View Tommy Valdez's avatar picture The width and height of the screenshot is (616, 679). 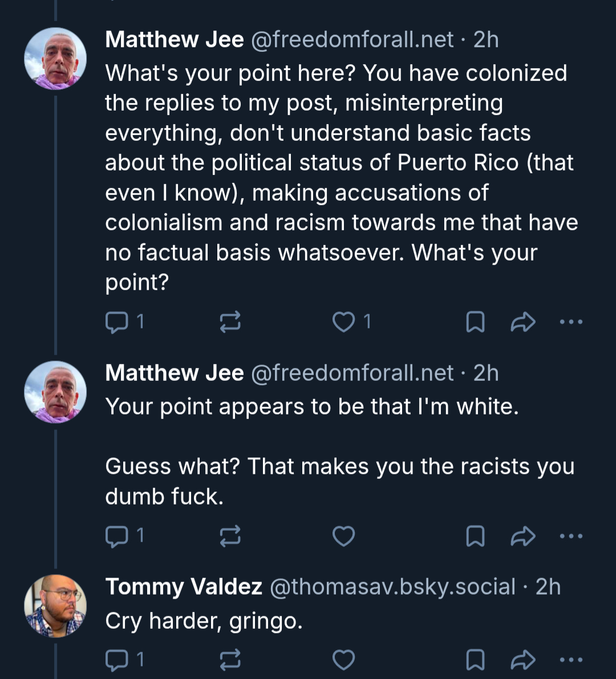tap(55, 605)
